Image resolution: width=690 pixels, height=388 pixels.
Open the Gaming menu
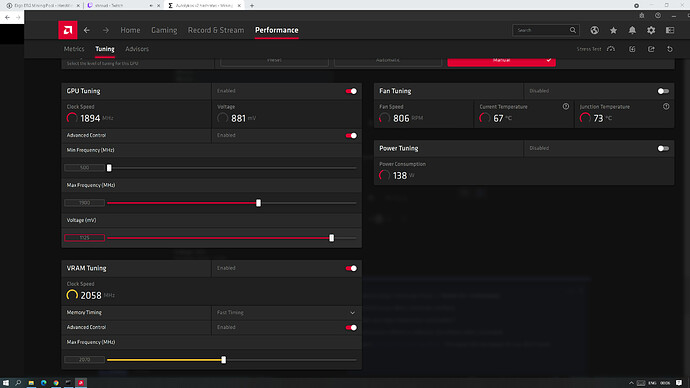coord(164,30)
